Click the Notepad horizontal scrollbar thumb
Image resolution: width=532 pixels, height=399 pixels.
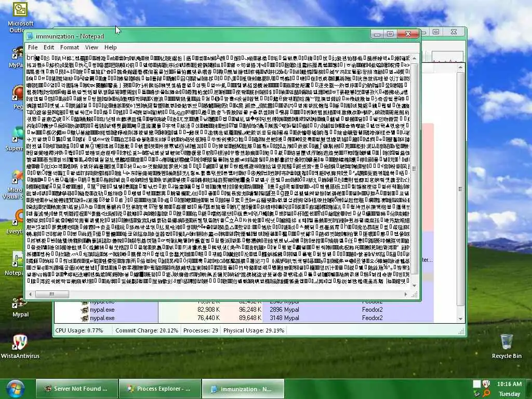(52, 294)
